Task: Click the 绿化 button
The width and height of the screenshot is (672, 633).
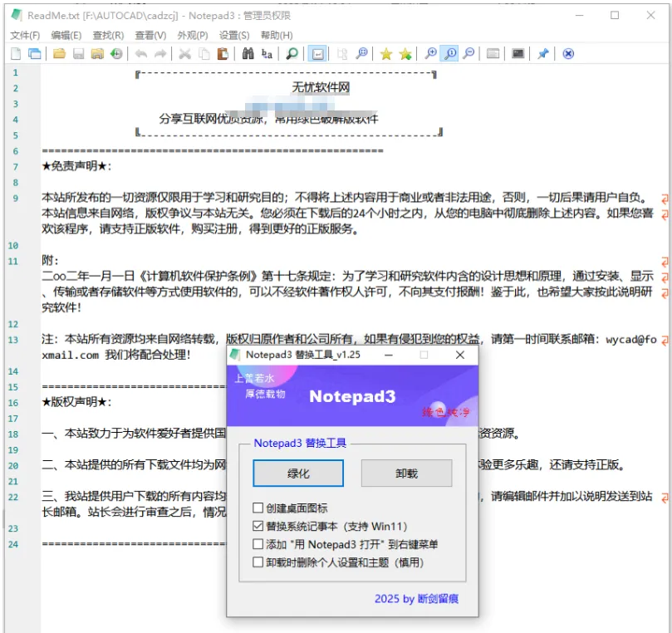Action: pyautogui.click(x=298, y=474)
